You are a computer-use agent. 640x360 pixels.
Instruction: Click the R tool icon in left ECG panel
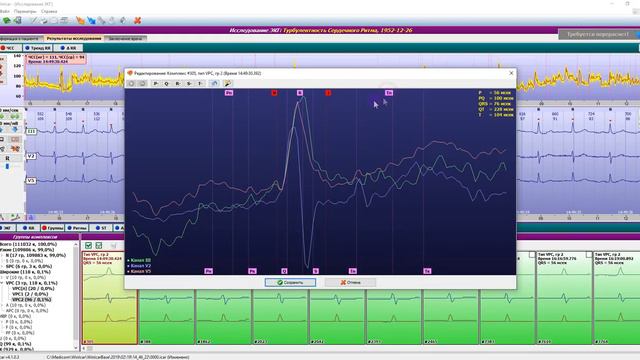coord(7,158)
